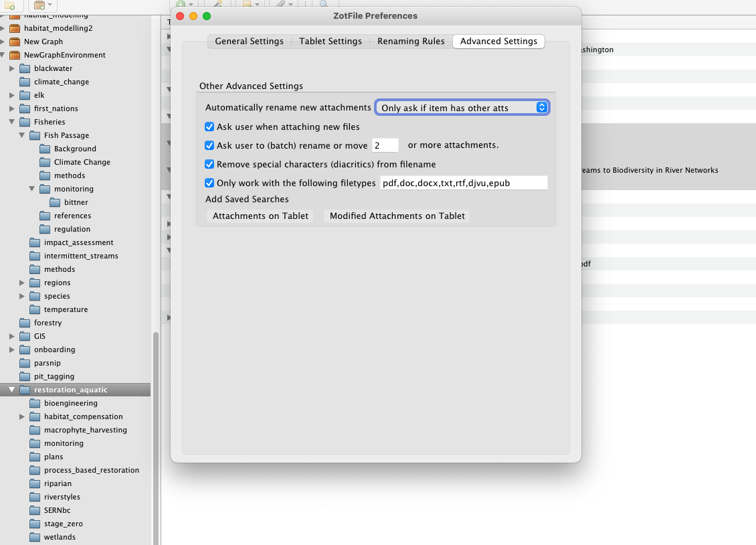This screenshot has width=756, height=545.
Task: Click the forestry folder icon
Action: click(25, 323)
